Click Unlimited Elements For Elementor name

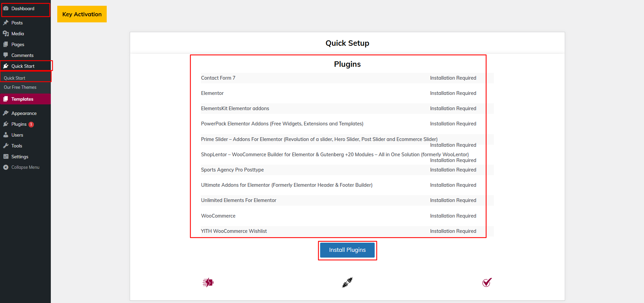coord(238,200)
